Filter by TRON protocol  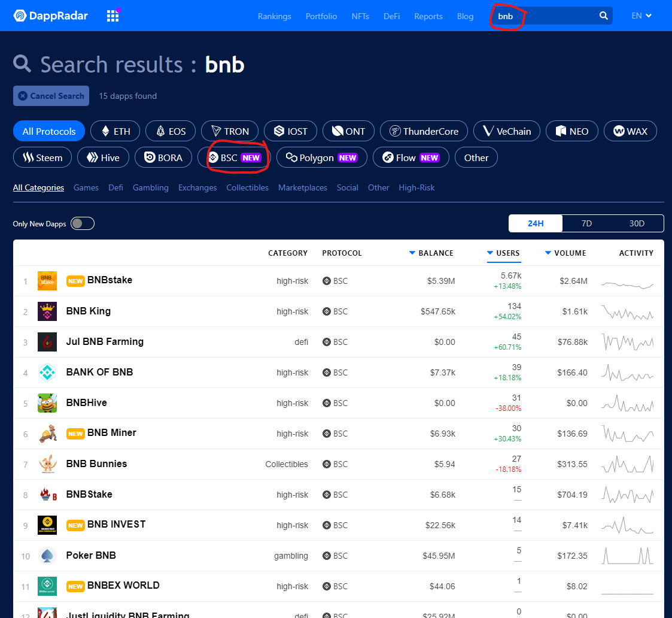[230, 131]
